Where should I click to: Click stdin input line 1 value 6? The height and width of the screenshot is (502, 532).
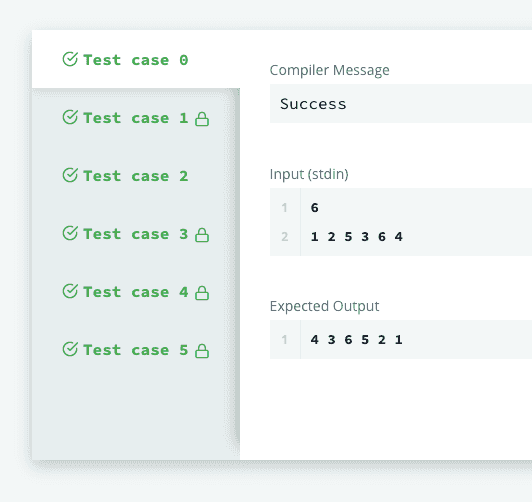[x=315, y=208]
